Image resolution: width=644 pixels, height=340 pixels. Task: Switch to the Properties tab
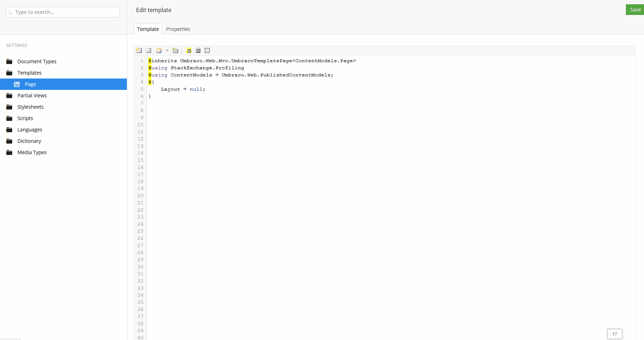[x=178, y=29]
